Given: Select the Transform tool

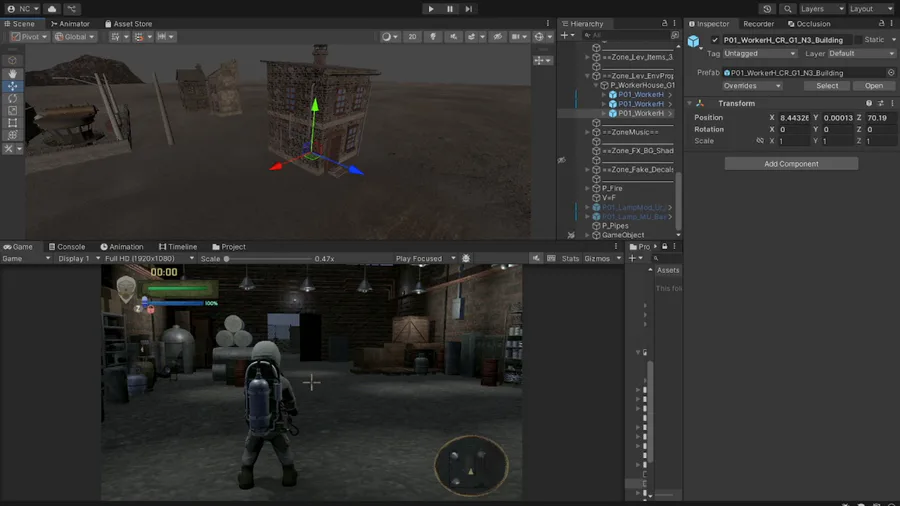Looking at the screenshot, I should [13, 135].
